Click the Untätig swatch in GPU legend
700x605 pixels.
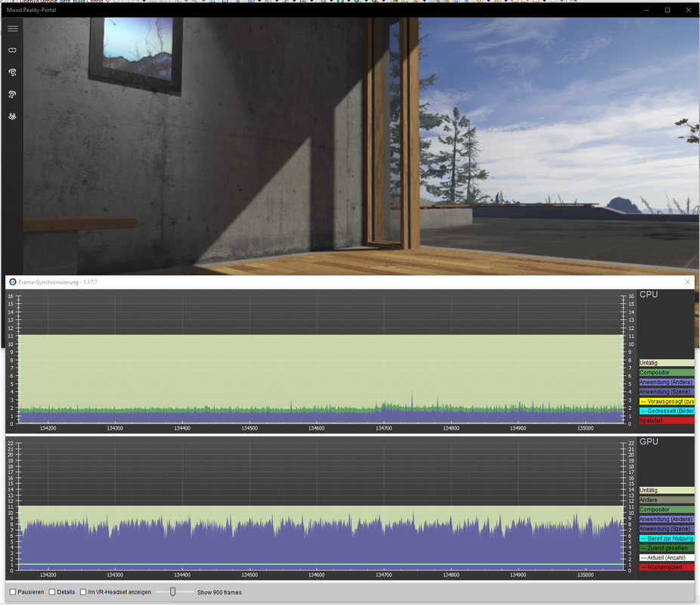[x=667, y=490]
